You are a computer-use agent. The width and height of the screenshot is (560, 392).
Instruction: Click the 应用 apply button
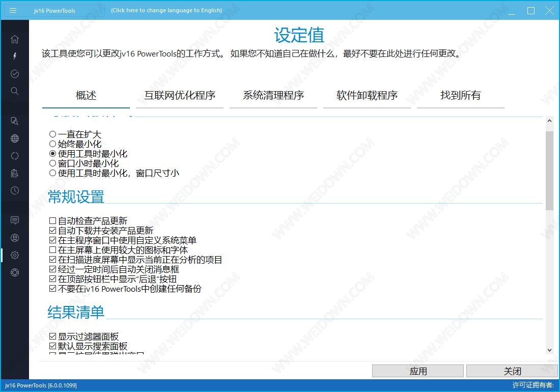tap(418, 371)
